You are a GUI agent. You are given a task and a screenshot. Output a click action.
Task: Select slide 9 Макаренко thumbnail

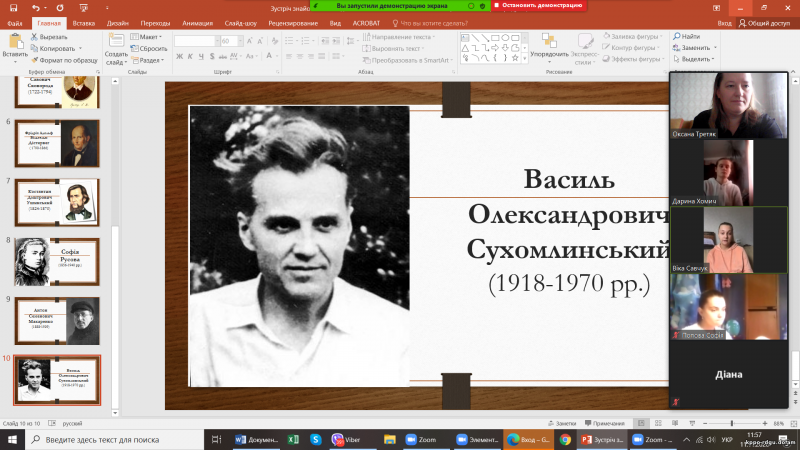pos(57,321)
